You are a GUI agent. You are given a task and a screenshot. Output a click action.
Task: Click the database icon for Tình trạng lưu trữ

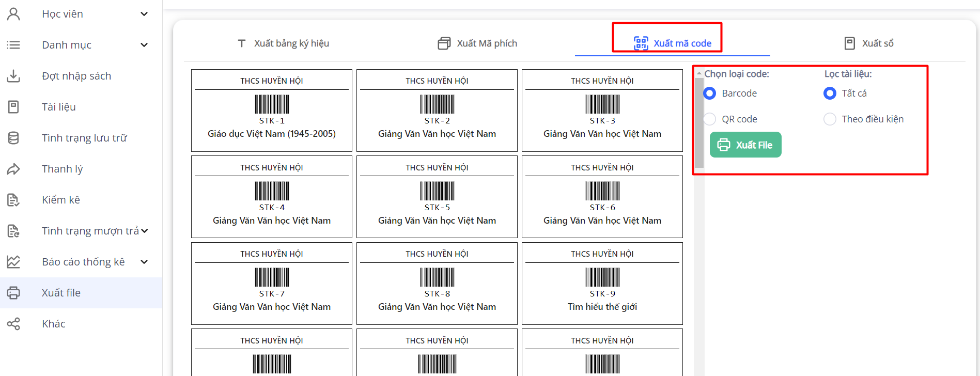point(13,138)
